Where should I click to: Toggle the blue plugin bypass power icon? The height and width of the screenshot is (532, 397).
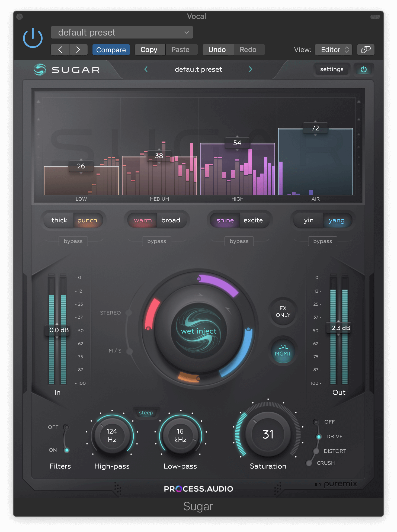(x=33, y=38)
